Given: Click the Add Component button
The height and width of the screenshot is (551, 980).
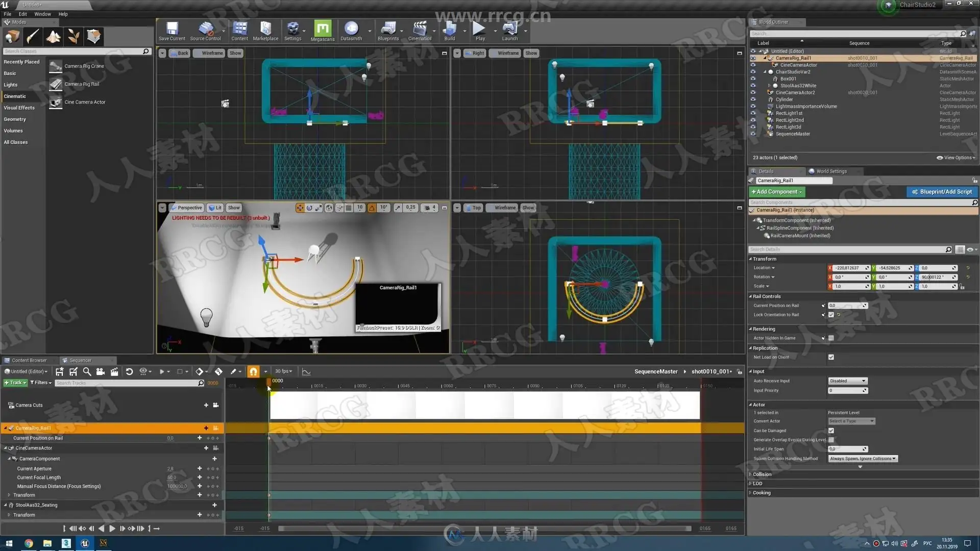Looking at the screenshot, I should 776,192.
